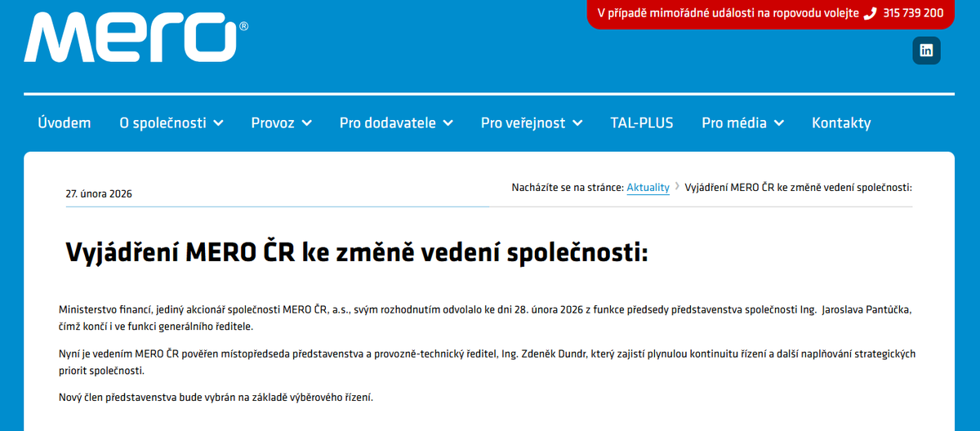Viewport: 980px width, 431px height.
Task: Expand Provoz dropdown chevron
Action: [x=306, y=123]
